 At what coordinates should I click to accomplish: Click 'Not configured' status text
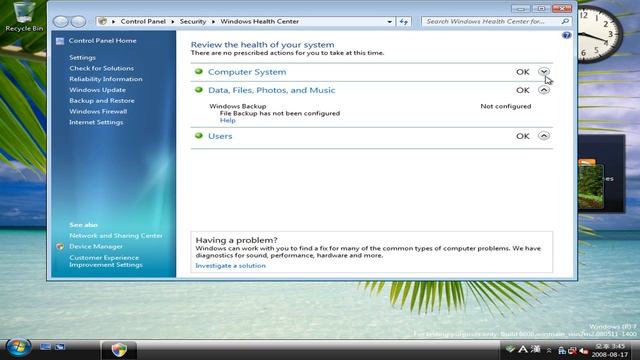coord(505,106)
